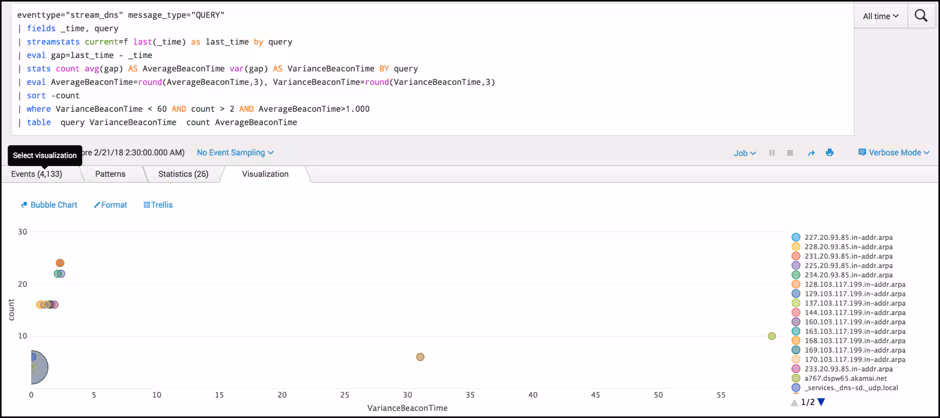Expand the No Event Sampling dropdown
The height and width of the screenshot is (418, 940).
(235, 153)
